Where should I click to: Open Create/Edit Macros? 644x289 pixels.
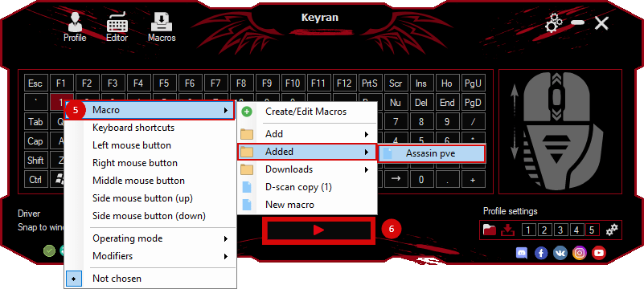[307, 112]
